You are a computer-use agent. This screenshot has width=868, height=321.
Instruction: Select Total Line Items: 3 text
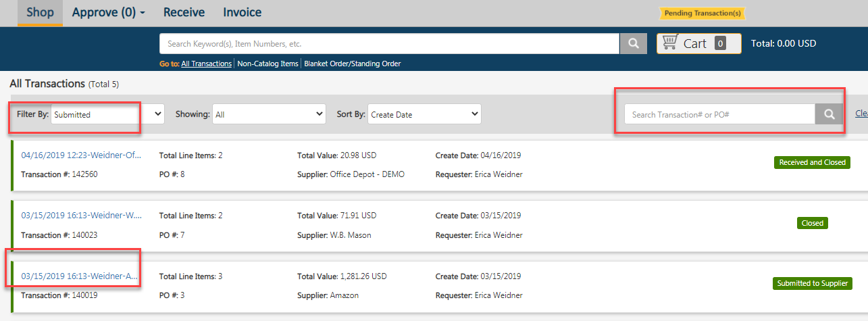click(x=191, y=276)
